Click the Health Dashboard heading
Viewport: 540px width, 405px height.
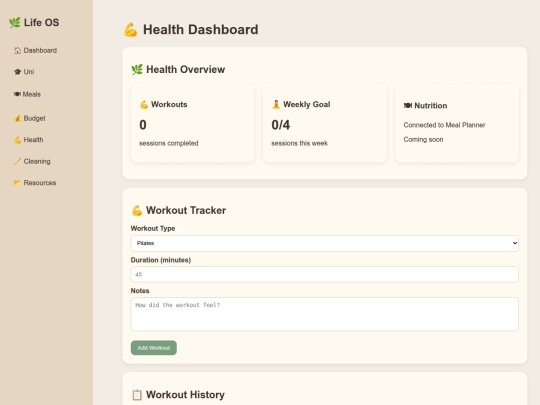(x=200, y=30)
